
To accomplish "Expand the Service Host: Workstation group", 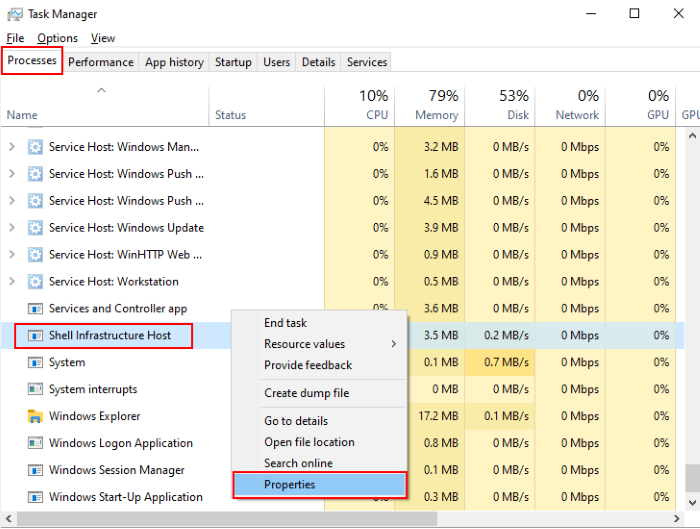I will (12, 281).
